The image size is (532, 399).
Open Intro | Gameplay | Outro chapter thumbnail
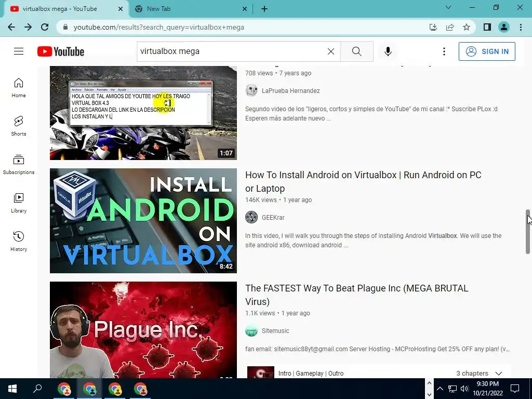click(x=261, y=373)
